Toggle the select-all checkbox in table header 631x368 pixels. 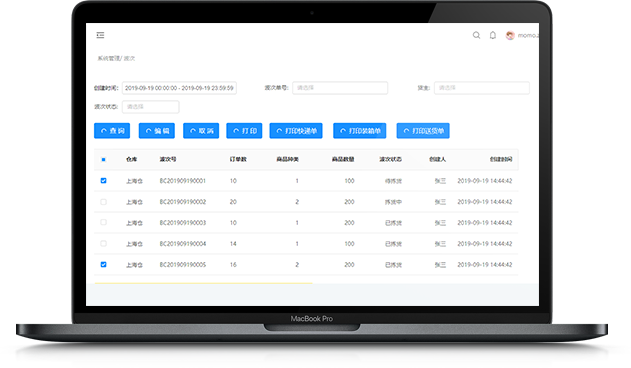coord(103,159)
